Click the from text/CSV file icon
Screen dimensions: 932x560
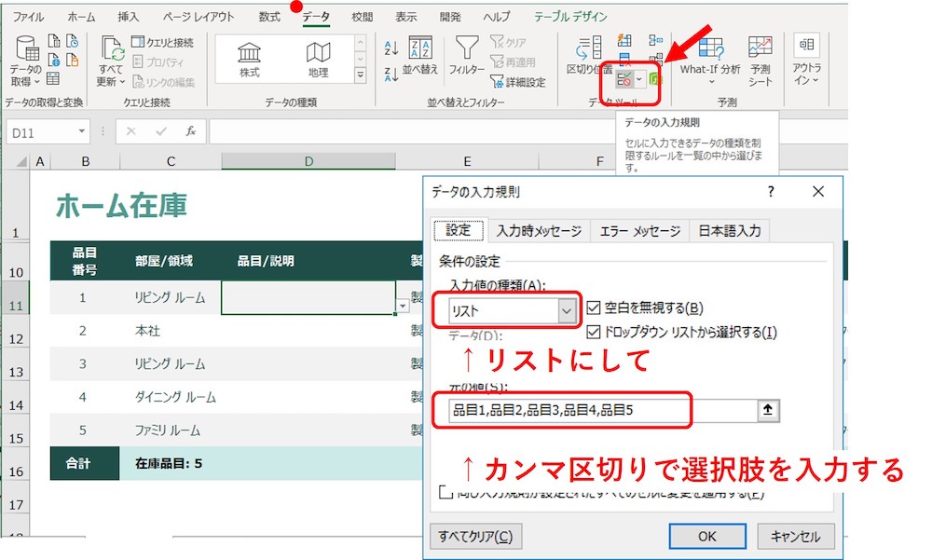click(x=53, y=41)
